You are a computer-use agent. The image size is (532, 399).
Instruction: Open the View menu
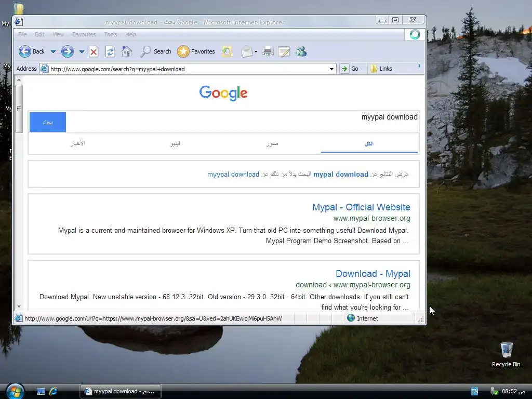click(x=58, y=34)
